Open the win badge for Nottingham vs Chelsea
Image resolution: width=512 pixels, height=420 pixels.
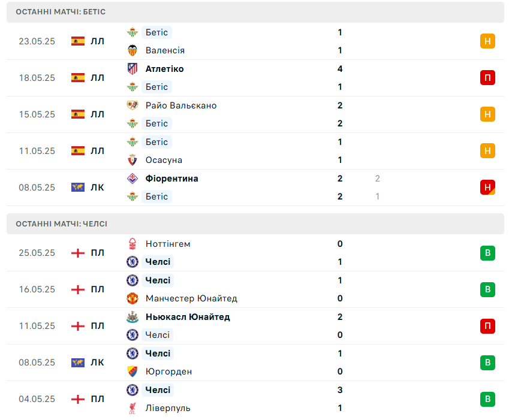(x=487, y=253)
